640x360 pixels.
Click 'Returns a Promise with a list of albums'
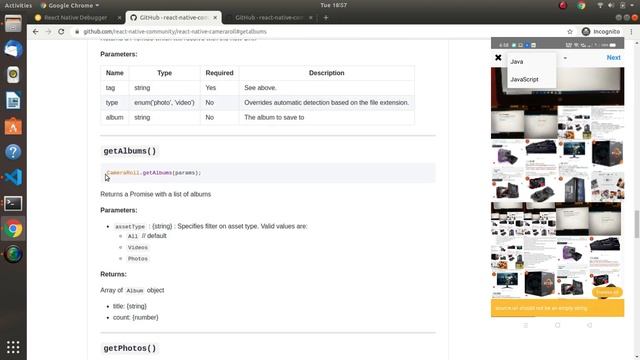pyautogui.click(x=156, y=194)
